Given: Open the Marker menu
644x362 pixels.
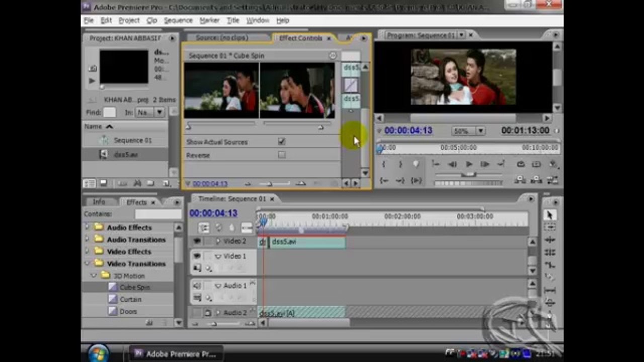Looking at the screenshot, I should tap(209, 21).
